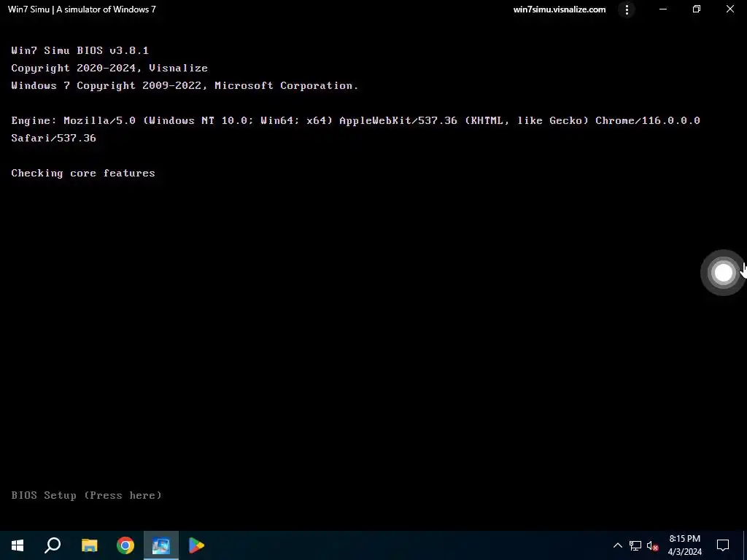Click the window title 'Win7 Simu | A simulator of Windows 7'
The height and width of the screenshot is (560, 747).
82,9
